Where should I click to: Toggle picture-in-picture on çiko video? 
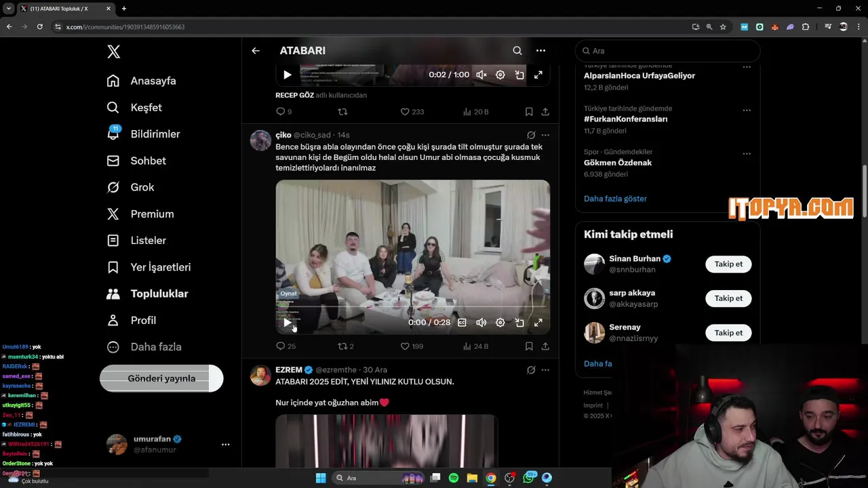pyautogui.click(x=519, y=323)
